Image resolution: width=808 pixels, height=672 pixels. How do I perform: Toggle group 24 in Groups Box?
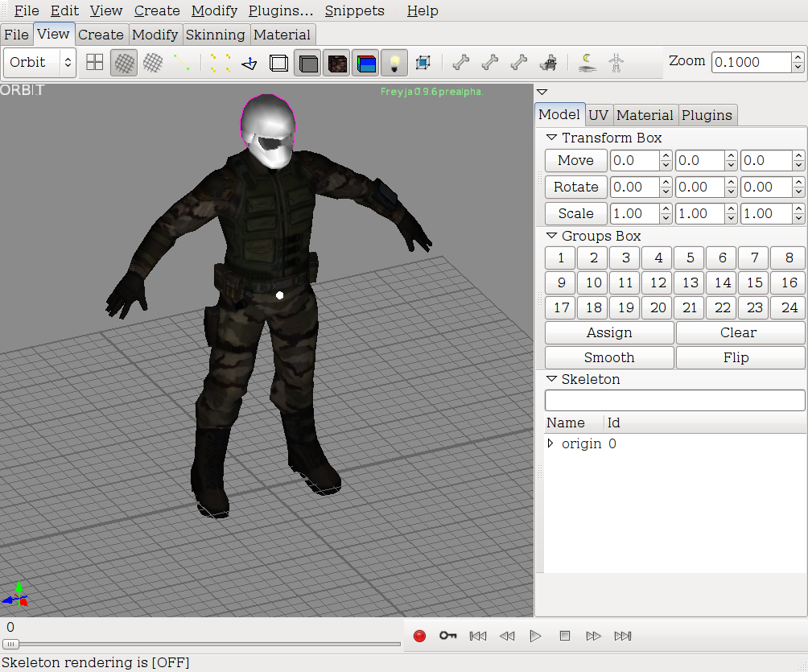(x=789, y=307)
